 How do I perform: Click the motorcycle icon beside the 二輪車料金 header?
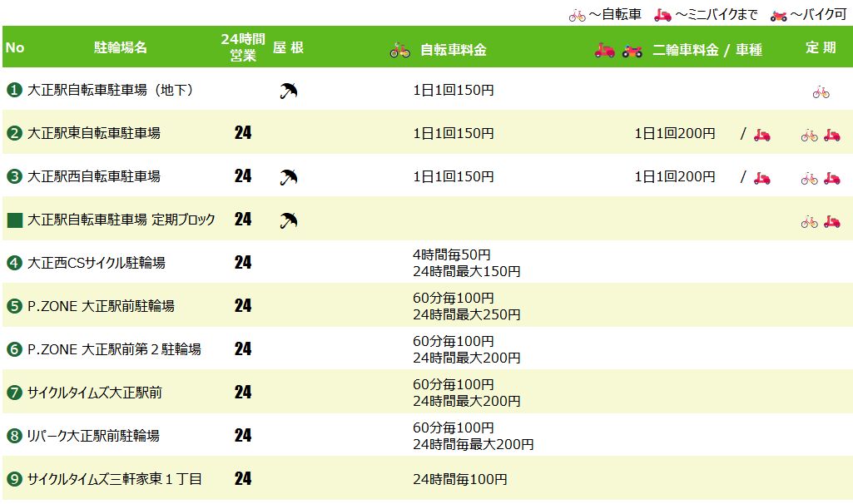click(x=632, y=50)
